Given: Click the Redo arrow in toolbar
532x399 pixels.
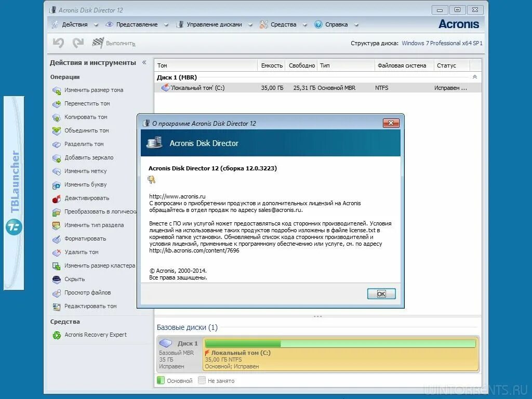Looking at the screenshot, I should click(78, 43).
